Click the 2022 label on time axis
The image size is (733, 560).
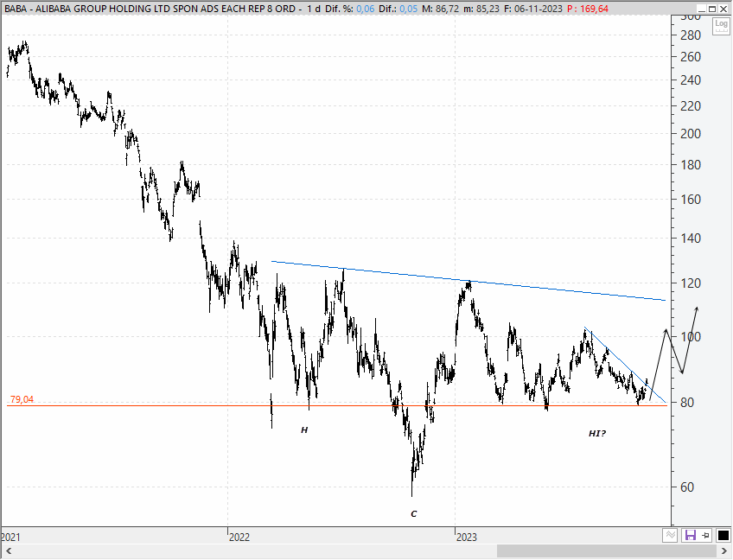(239, 537)
